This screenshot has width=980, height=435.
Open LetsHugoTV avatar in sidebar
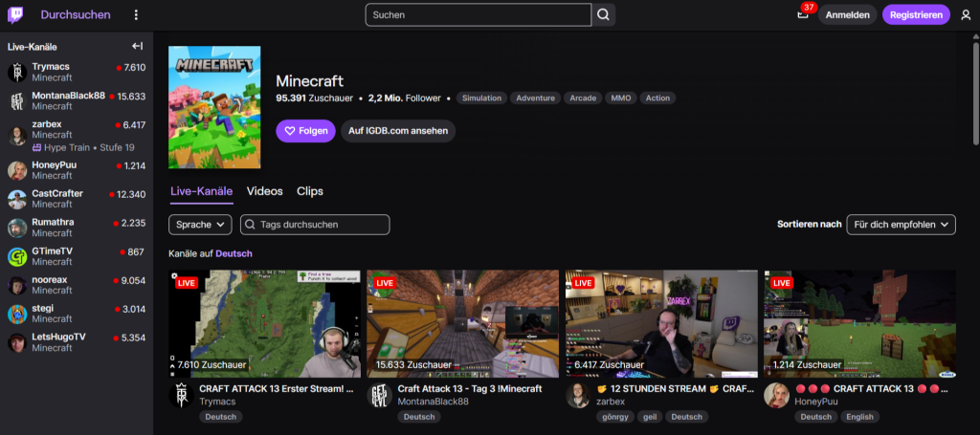pyautogui.click(x=17, y=342)
